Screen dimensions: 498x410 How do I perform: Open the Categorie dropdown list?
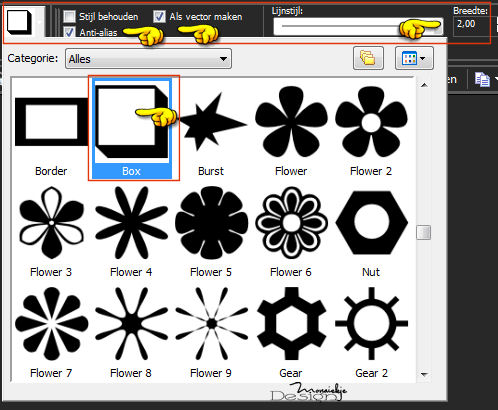click(x=148, y=59)
